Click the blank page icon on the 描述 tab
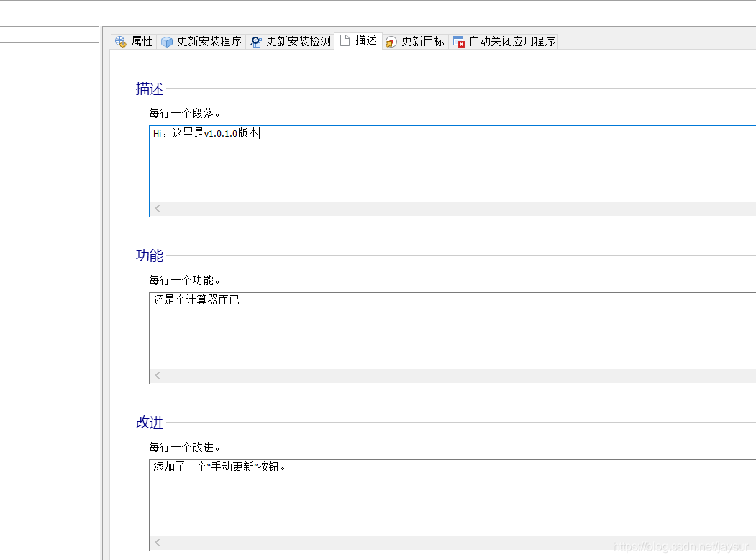 [345, 40]
